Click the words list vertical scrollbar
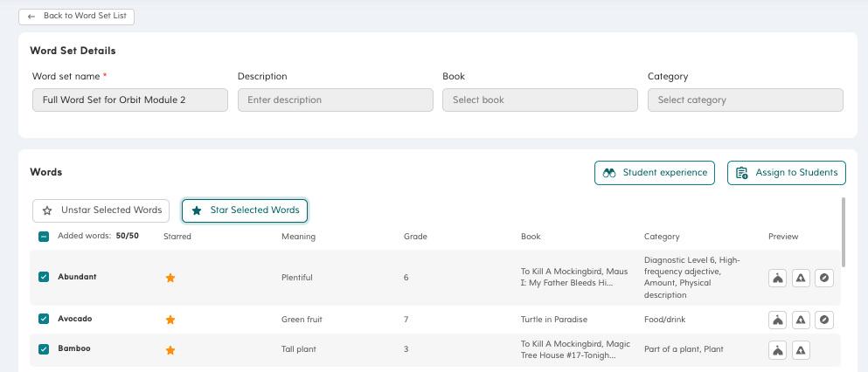The image size is (868, 372). [844, 232]
